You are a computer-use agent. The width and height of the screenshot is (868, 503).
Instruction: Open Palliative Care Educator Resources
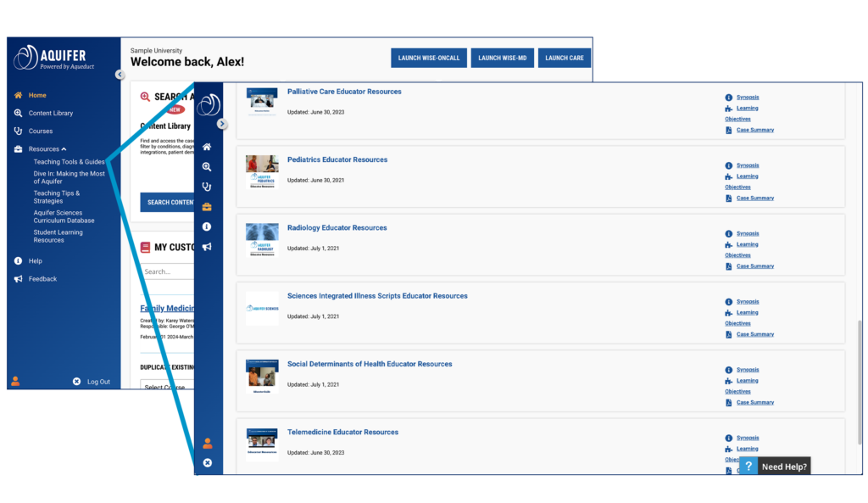point(344,92)
